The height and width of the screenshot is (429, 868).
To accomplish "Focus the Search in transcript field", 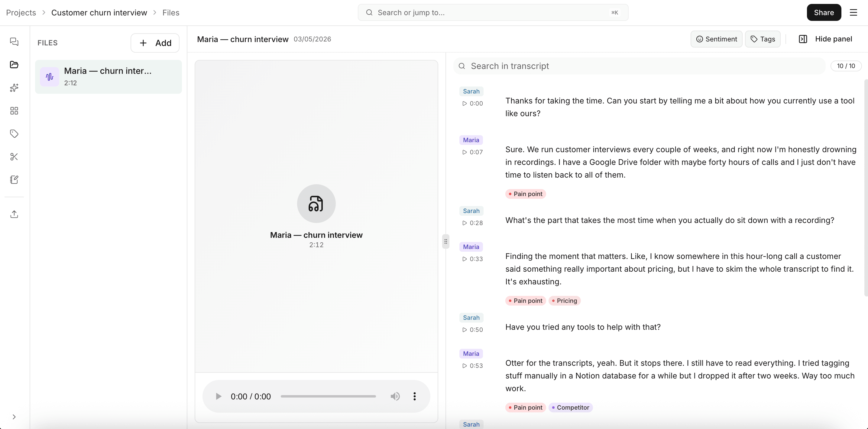I will click(639, 66).
